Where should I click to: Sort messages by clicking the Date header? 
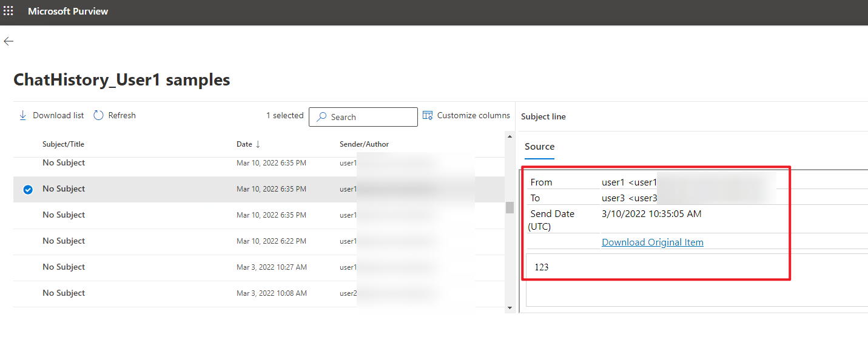point(244,144)
